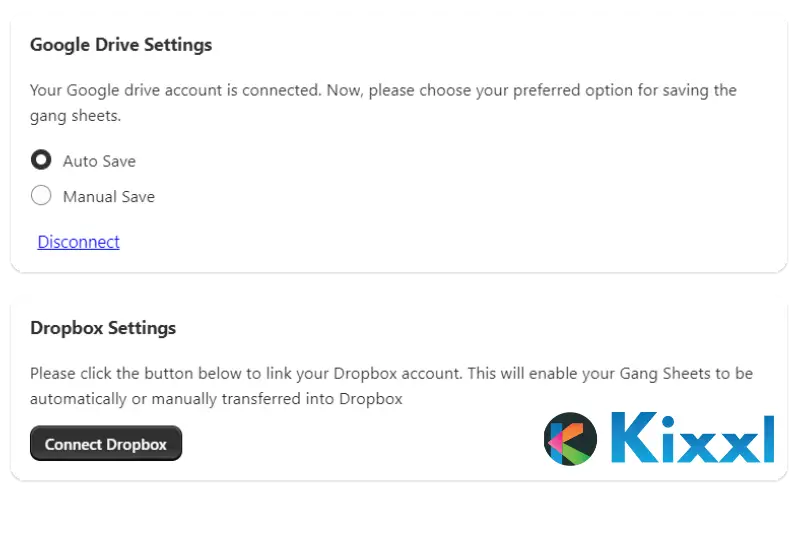The image size is (799, 545).
Task: Choose the Manual Save radio button
Action: pos(41,196)
